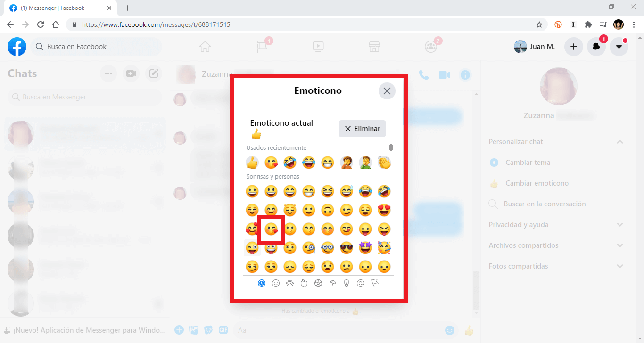Open the smileys and people category tab
The width and height of the screenshot is (644, 343).
point(276,283)
